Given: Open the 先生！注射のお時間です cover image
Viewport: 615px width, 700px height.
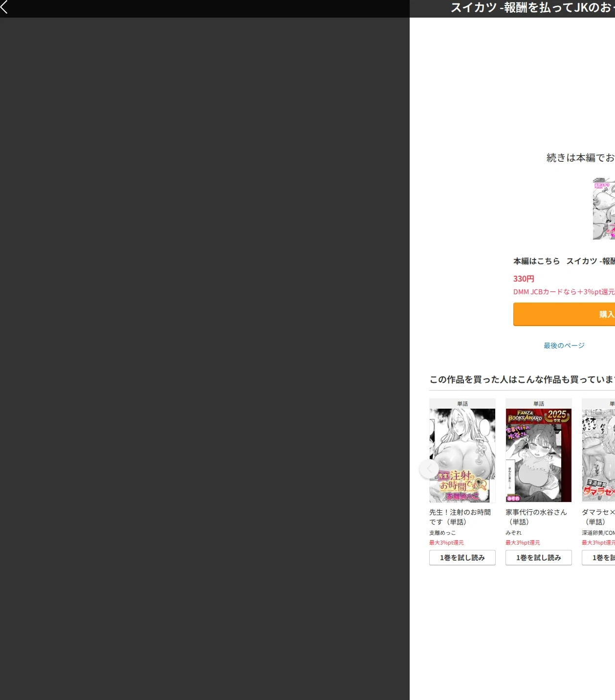Looking at the screenshot, I should point(462,455).
